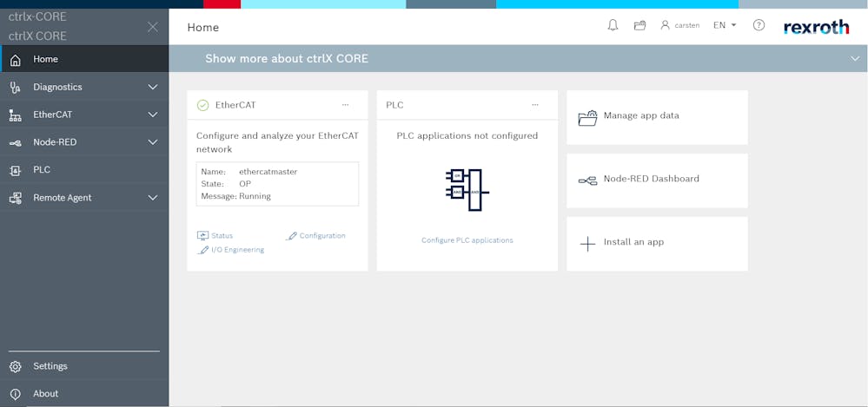
Task: Open the app data folder icon in header
Action: 640,25
